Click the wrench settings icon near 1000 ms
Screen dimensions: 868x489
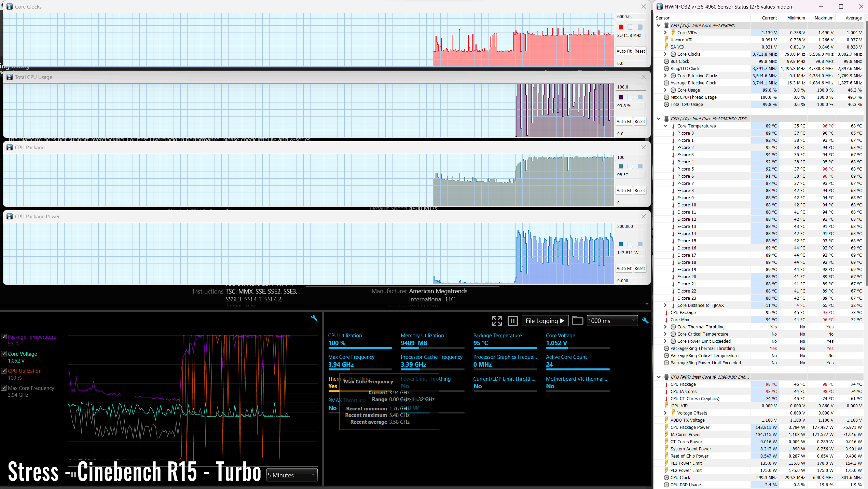point(645,321)
